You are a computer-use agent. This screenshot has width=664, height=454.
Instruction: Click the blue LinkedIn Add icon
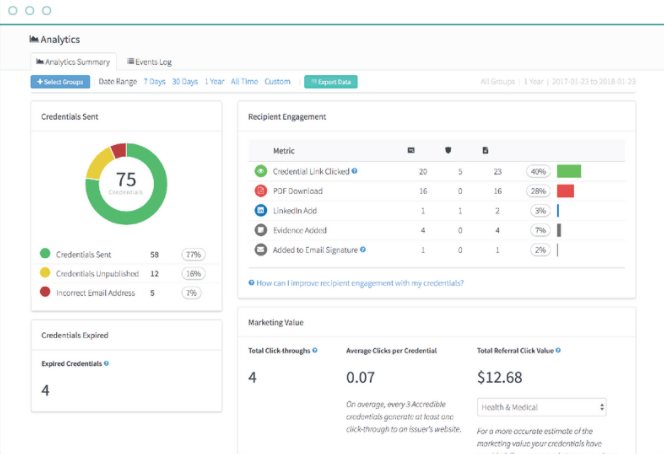point(260,210)
